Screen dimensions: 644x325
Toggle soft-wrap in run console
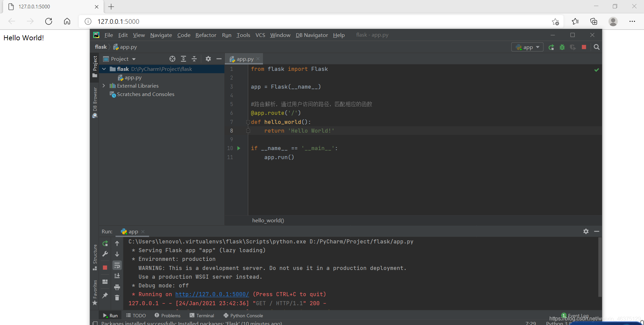(117, 265)
